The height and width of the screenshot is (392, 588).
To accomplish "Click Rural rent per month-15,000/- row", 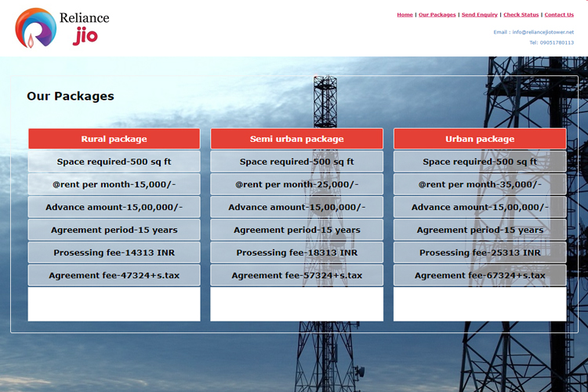I will [x=114, y=184].
